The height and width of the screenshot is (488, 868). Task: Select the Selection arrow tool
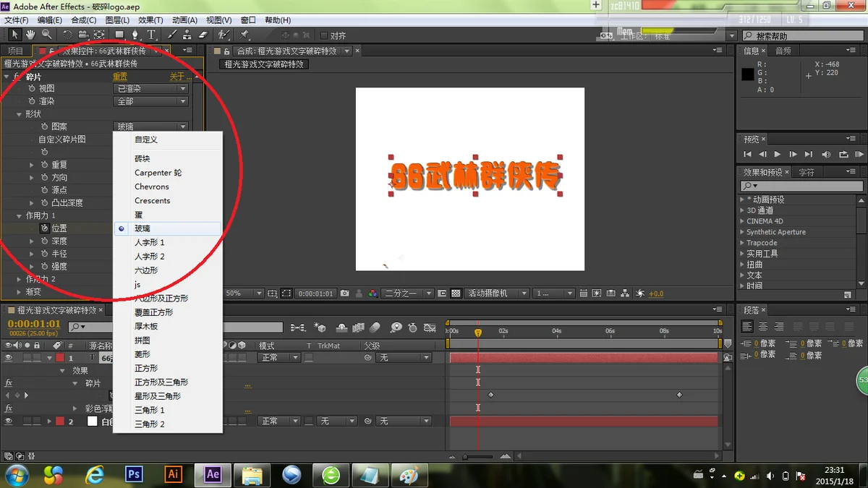pos(14,35)
